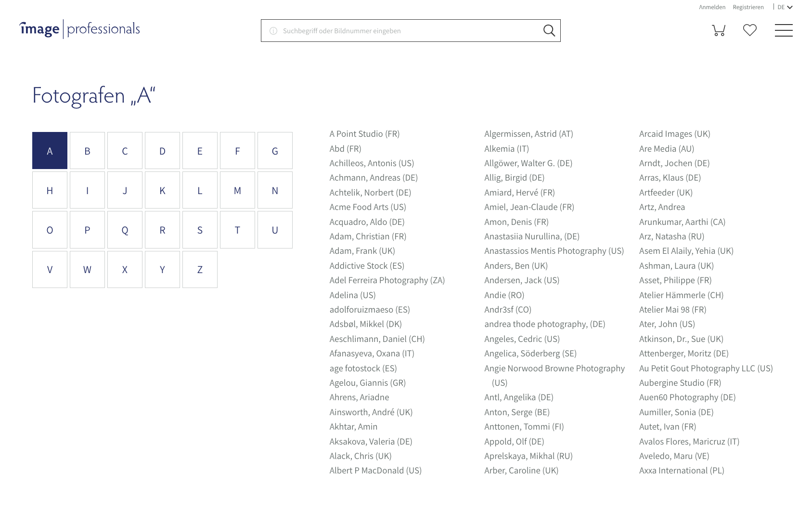The width and height of the screenshot is (812, 524).
Task: Click the magnifying glass search icon
Action: pos(549,31)
